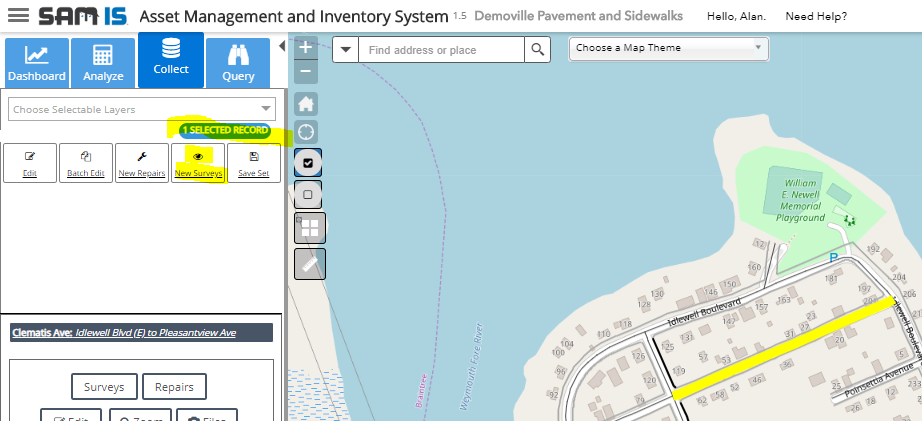Image resolution: width=922 pixels, height=421 pixels.
Task: Click the magnifier search icon
Action: 538,50
